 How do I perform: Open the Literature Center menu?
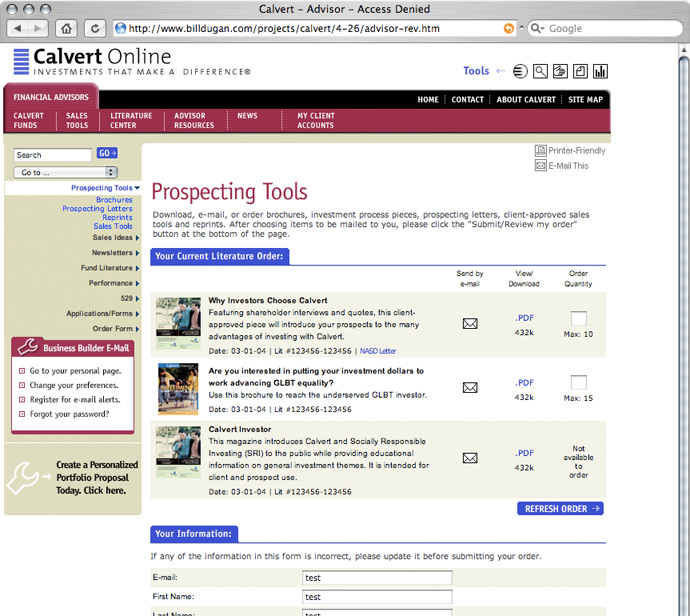[131, 121]
